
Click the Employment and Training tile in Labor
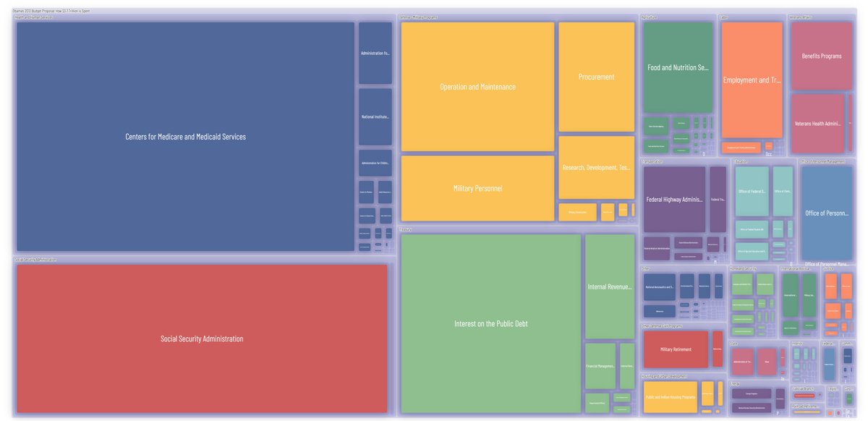click(x=752, y=80)
